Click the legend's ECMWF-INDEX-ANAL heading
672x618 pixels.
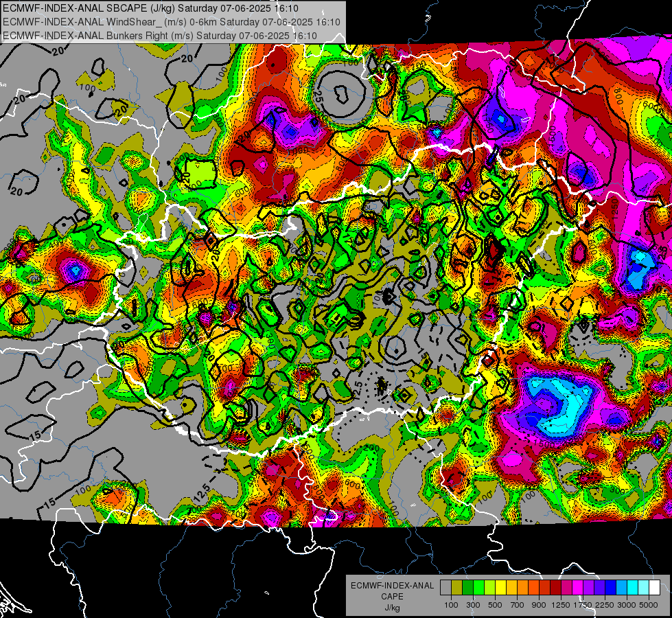393,586
